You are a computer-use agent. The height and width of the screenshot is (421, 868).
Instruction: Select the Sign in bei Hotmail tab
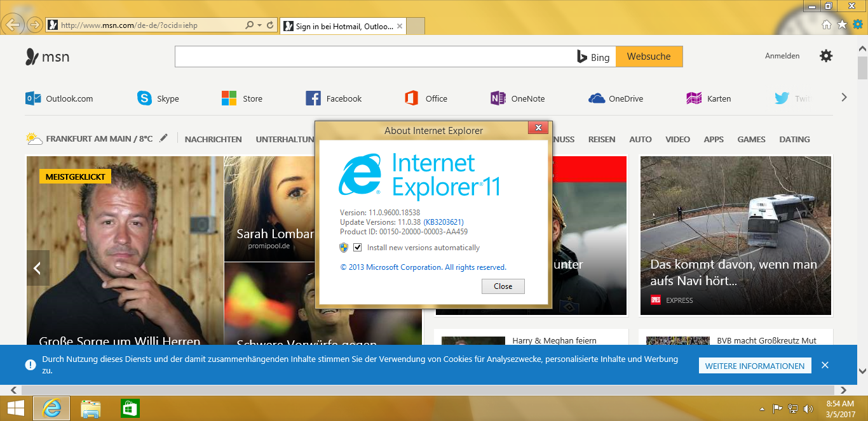(x=343, y=27)
